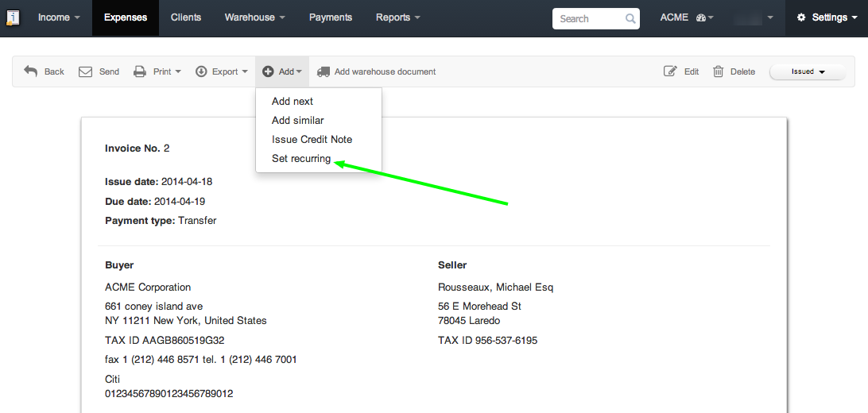Click the search magnifier icon

click(x=630, y=18)
